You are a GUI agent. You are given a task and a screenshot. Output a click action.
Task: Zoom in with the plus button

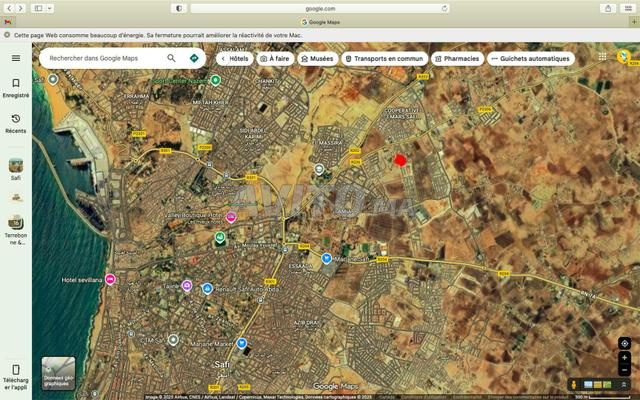point(625,357)
